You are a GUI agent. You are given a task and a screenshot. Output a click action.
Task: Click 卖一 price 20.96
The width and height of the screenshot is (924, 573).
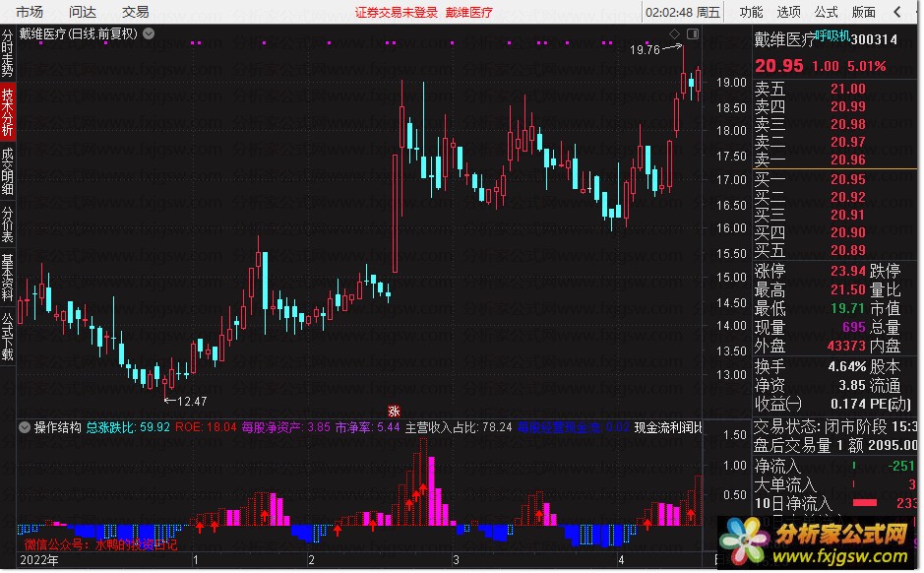[848, 159]
